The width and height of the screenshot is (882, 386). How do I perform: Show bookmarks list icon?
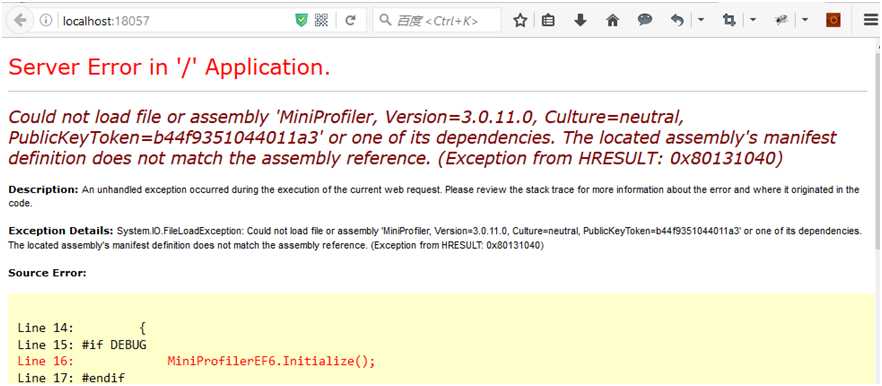548,21
